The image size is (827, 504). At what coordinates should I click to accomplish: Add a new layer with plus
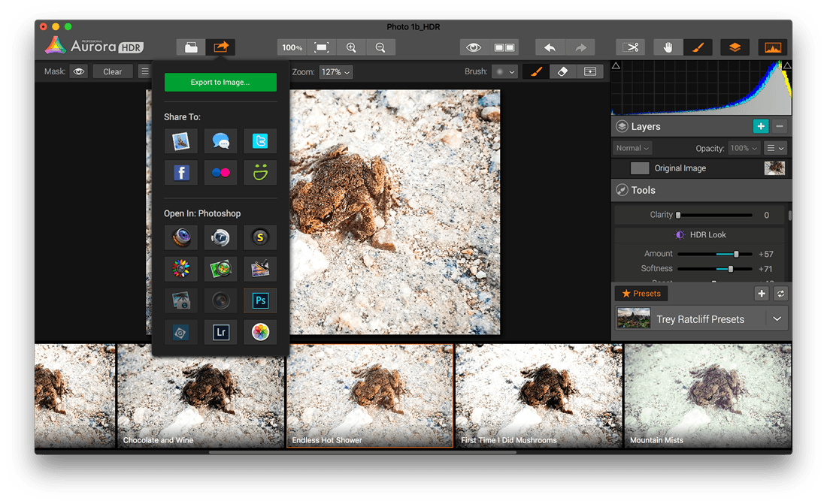coord(761,126)
